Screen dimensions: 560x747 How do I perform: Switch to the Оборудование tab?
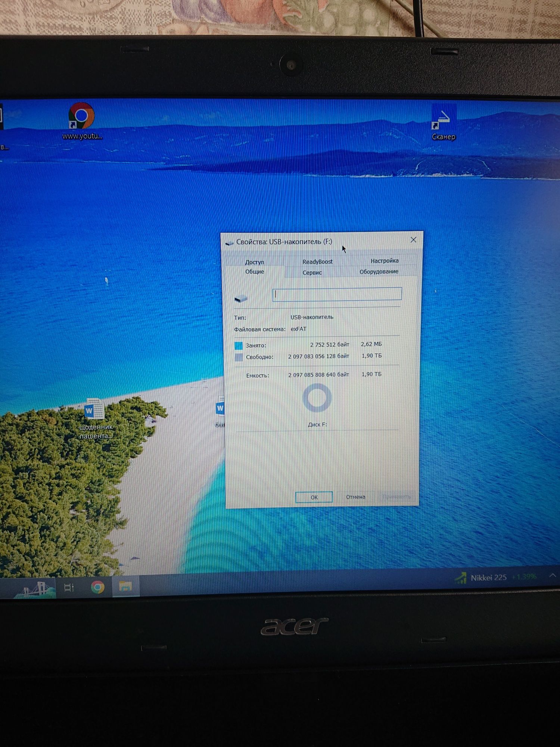click(x=379, y=272)
